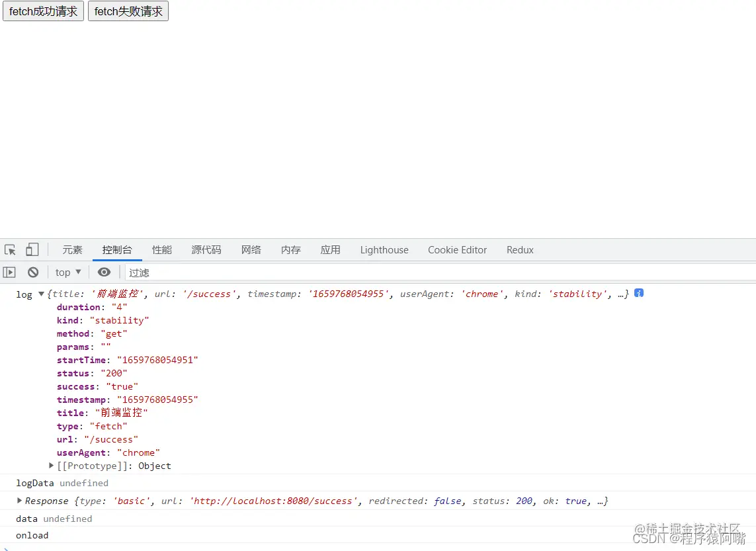
Task: Expand the Response object entry
Action: tap(19, 500)
